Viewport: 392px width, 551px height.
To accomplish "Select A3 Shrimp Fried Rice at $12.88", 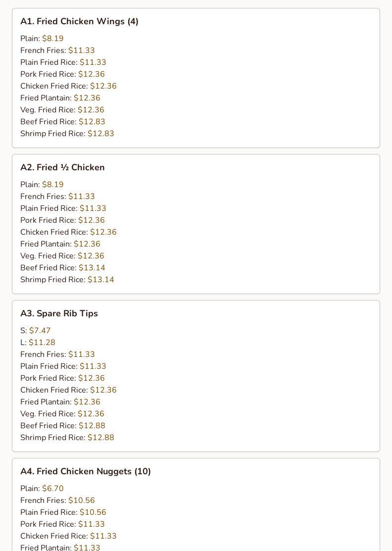I will click(67, 438).
